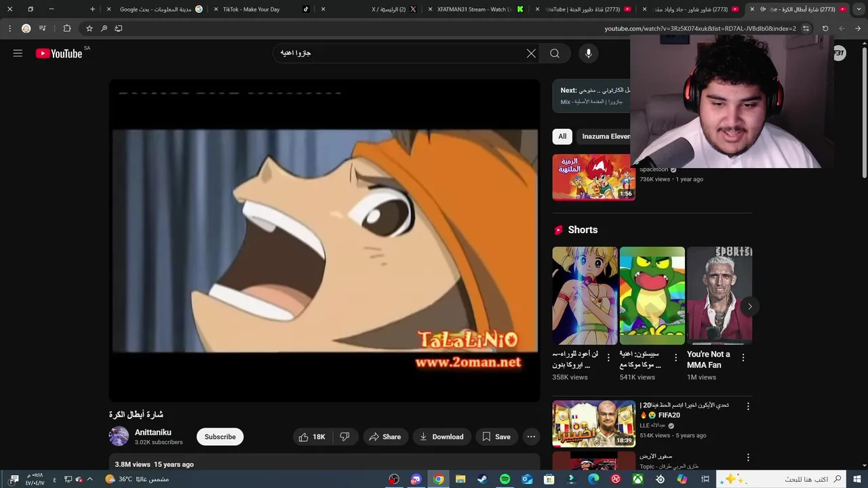Open more actions beside Save
Screen dimensions: 868x488
(x=531, y=437)
